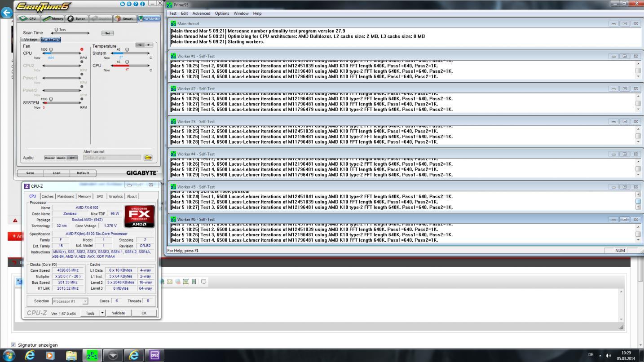
Task: Move the SYSTEM fan threshold slider
Action: coord(51,99)
